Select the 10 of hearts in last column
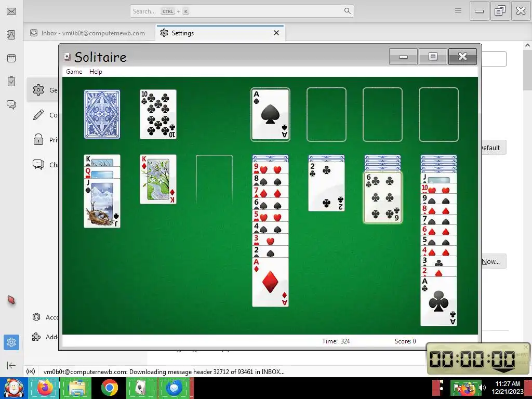 pyautogui.click(x=438, y=188)
